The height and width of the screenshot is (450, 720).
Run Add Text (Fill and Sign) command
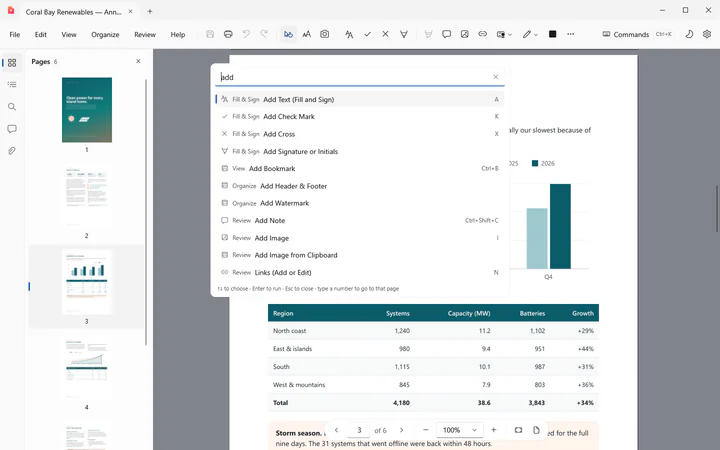coord(360,99)
